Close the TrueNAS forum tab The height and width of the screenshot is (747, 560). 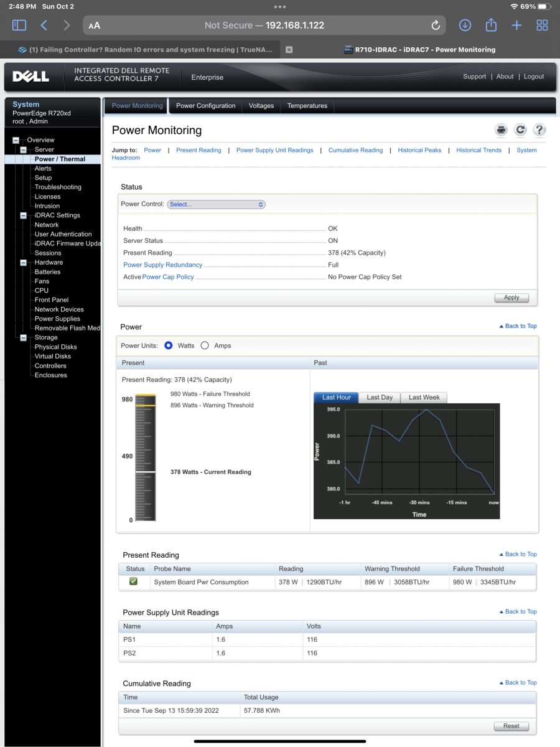click(289, 50)
